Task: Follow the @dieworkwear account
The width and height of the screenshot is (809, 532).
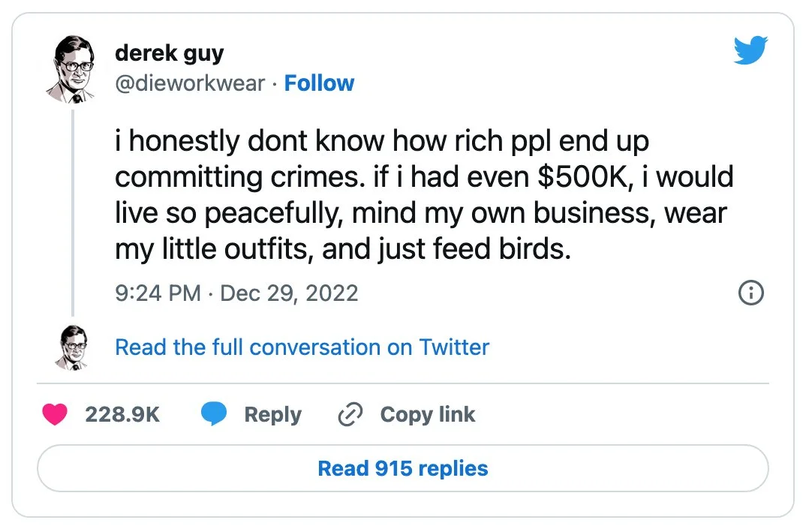Action: 319,83
